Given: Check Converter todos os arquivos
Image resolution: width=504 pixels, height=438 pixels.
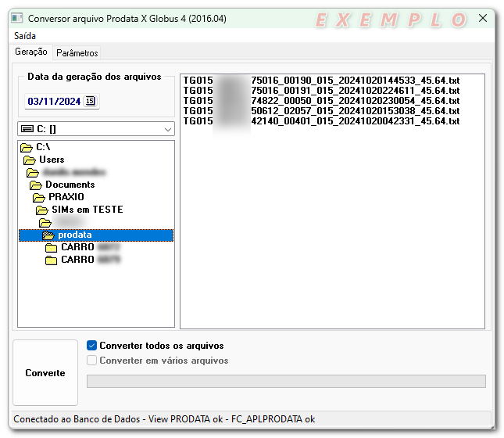Looking at the screenshot, I should pyautogui.click(x=91, y=346).
